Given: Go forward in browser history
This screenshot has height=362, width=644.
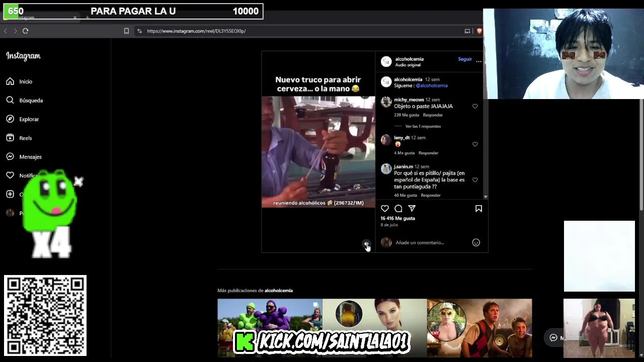Looking at the screenshot, I should point(15,31).
